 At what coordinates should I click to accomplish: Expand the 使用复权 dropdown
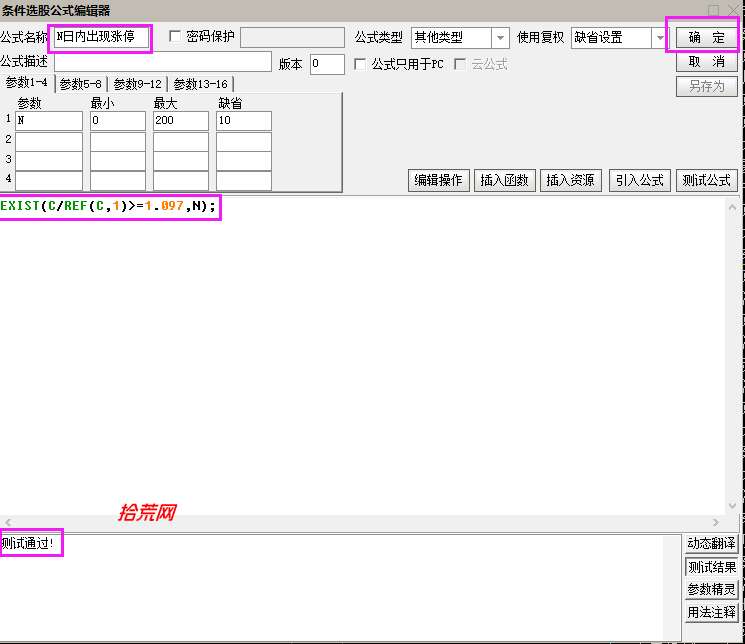coord(659,38)
